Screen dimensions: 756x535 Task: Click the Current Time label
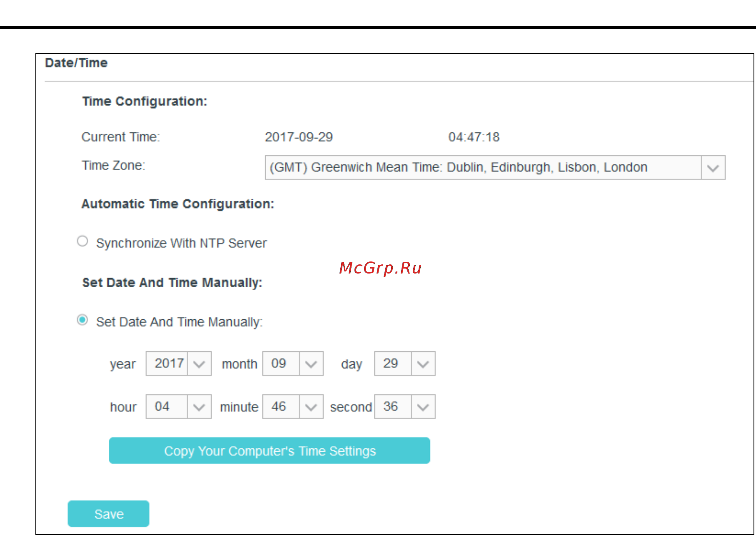pos(121,137)
